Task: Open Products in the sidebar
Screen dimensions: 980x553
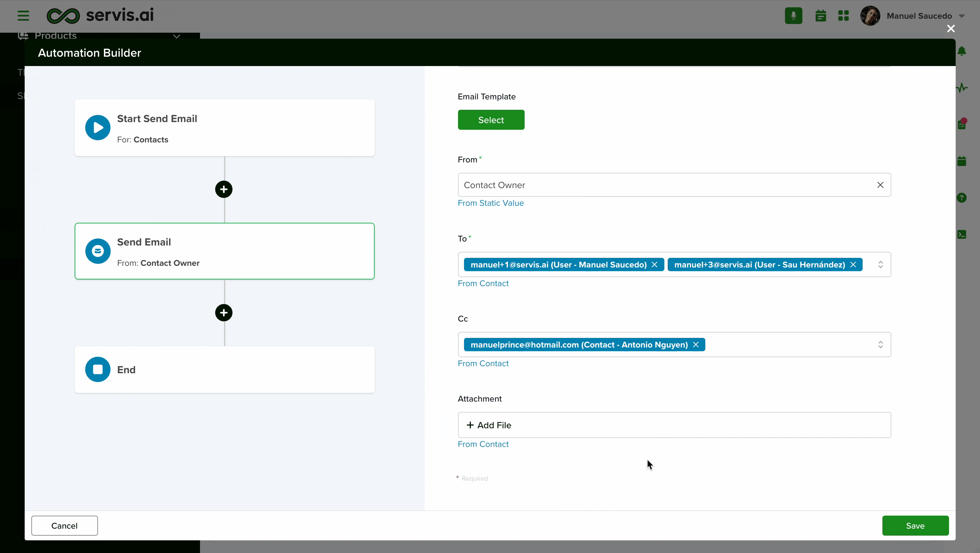Action: (56, 36)
